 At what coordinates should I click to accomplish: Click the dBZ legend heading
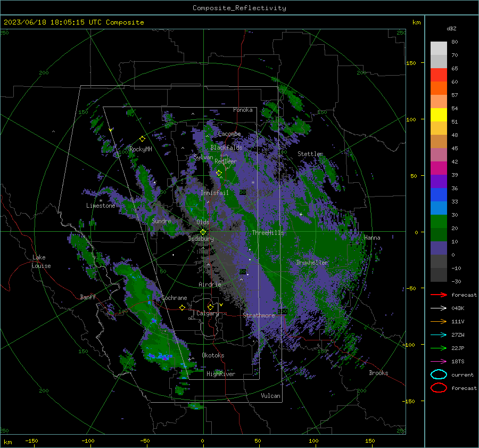click(451, 28)
